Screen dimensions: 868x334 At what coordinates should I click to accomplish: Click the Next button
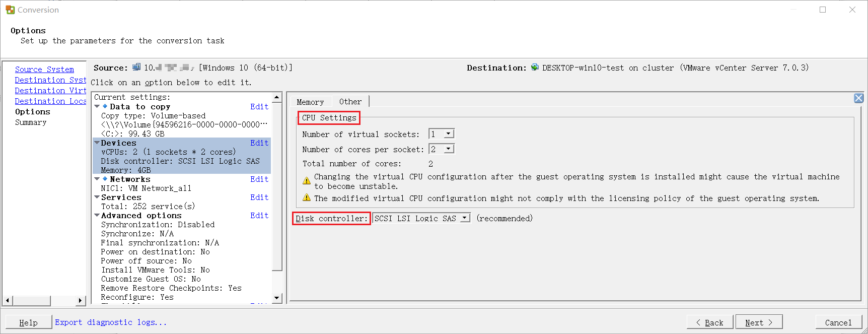[759, 322]
